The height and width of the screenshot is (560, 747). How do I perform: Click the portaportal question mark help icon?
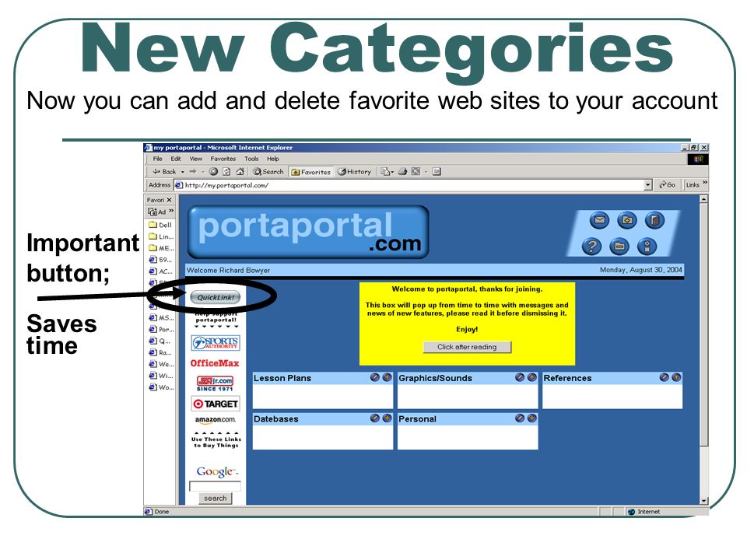[x=591, y=247]
